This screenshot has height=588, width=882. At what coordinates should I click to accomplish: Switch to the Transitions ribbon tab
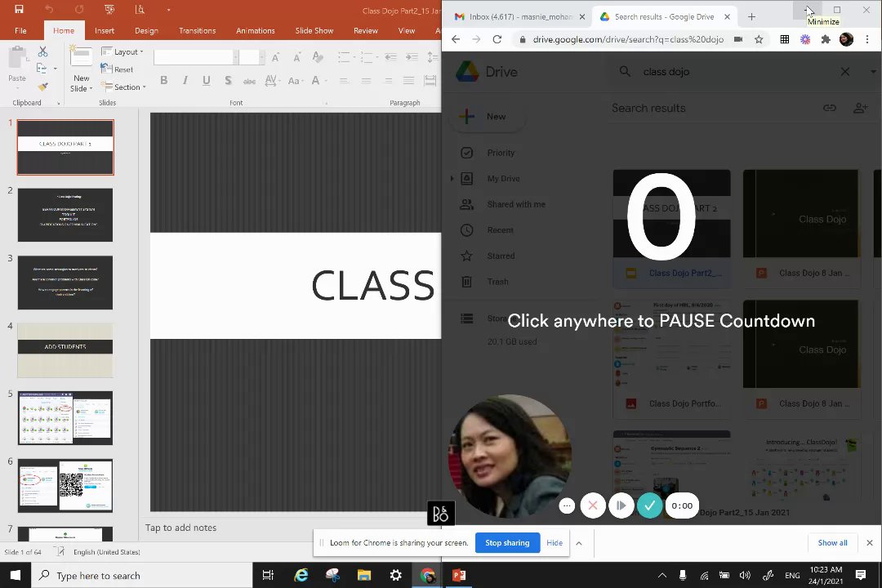coord(197,30)
